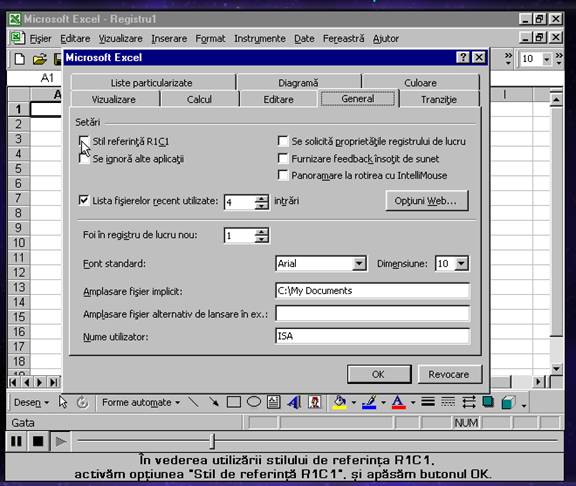
Task: Click the Open folder icon in toolbar
Action: pos(40,59)
